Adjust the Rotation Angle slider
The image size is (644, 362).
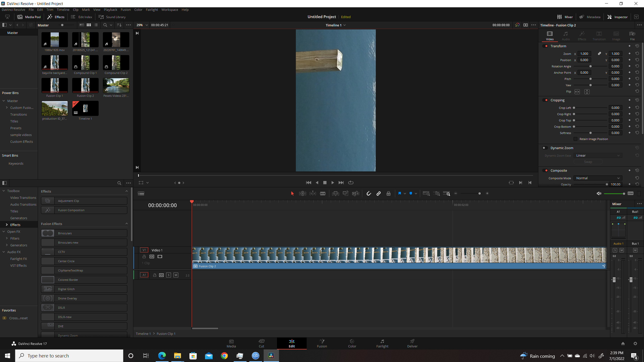590,66
